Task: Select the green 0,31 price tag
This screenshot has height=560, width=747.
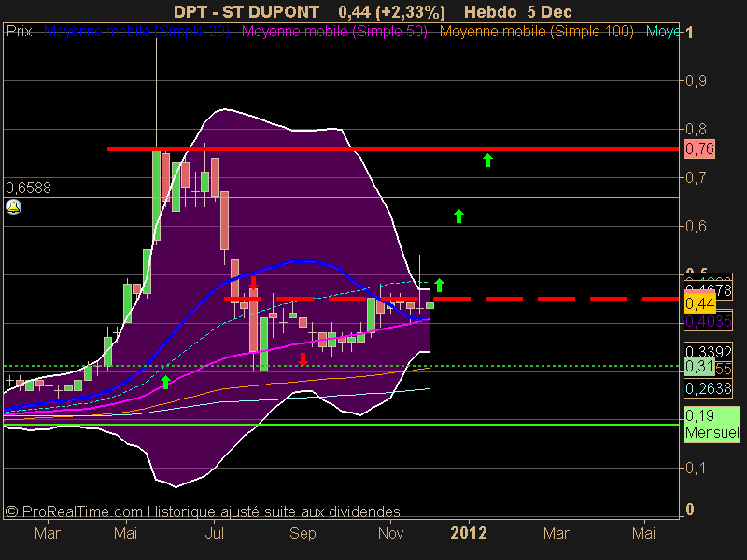Action: pyautogui.click(x=698, y=367)
